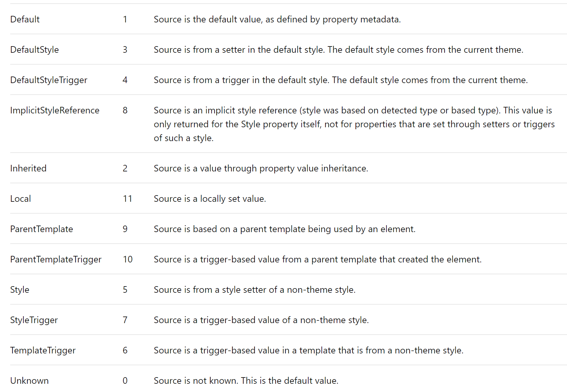Click the Default enum name

25,19
